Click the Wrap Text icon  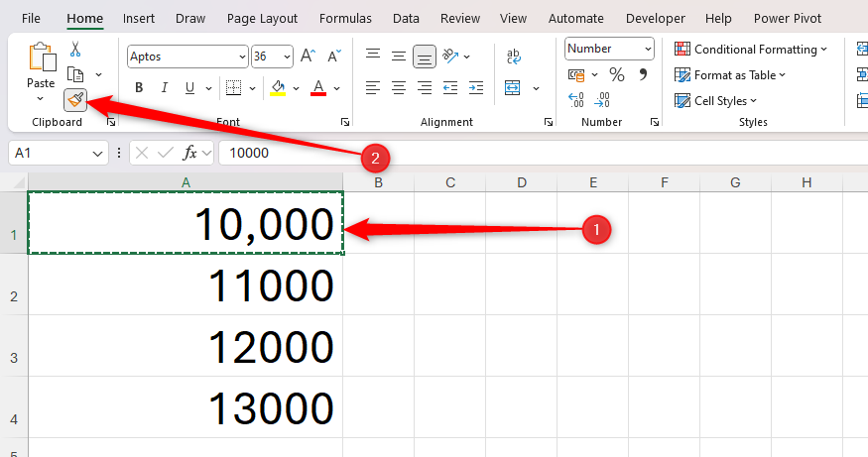click(514, 57)
